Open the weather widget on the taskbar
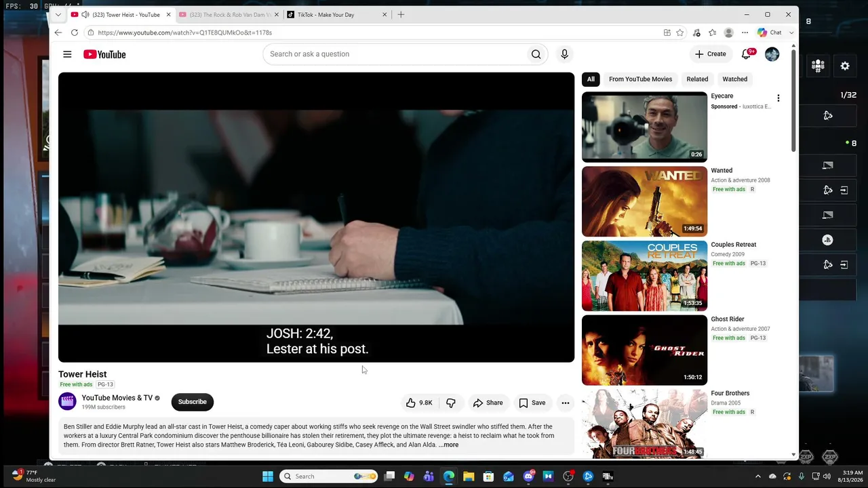 pyautogui.click(x=34, y=476)
